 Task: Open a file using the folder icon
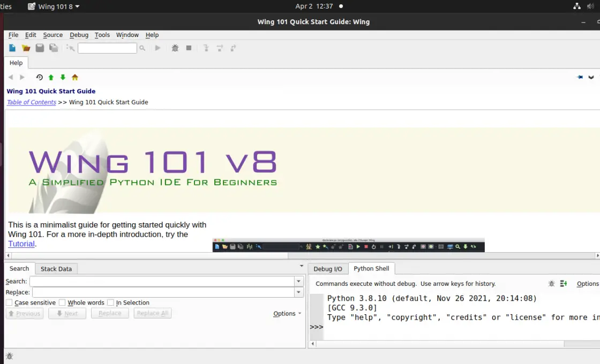26,48
